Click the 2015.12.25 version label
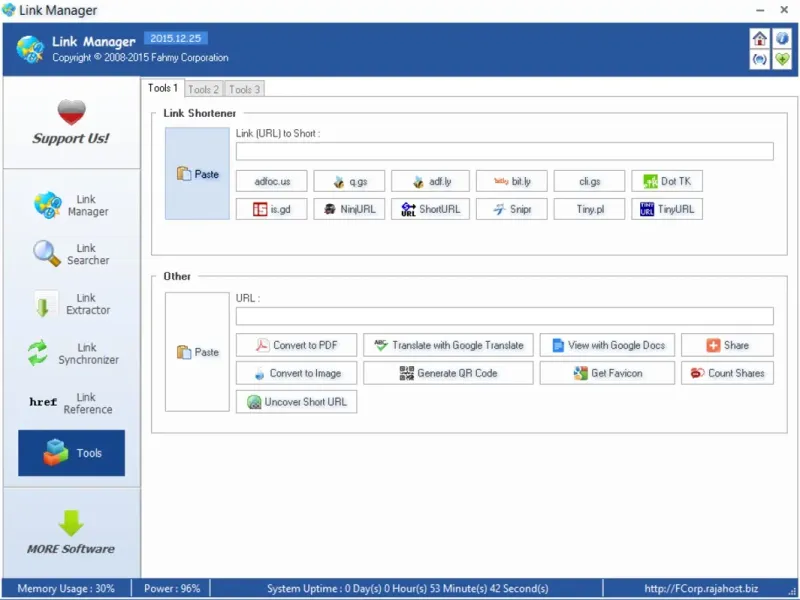This screenshot has width=800, height=600. click(176, 38)
